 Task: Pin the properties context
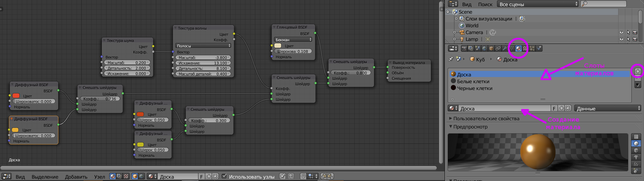(451, 59)
